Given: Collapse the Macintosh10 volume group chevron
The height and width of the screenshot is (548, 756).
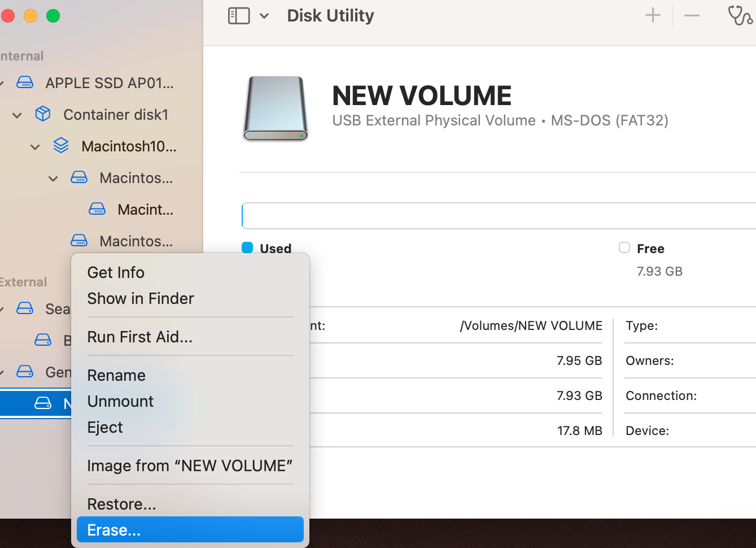Looking at the screenshot, I should click(x=35, y=147).
